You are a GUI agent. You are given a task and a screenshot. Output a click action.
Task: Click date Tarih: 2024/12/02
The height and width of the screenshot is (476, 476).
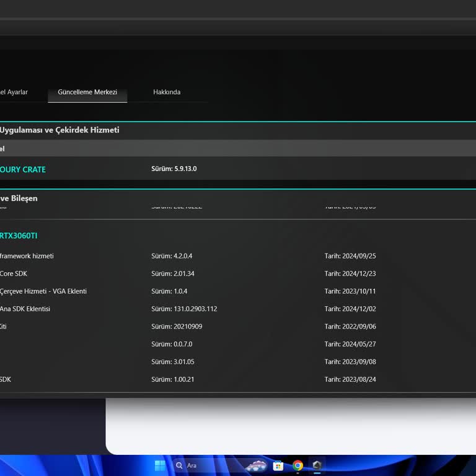point(350,309)
